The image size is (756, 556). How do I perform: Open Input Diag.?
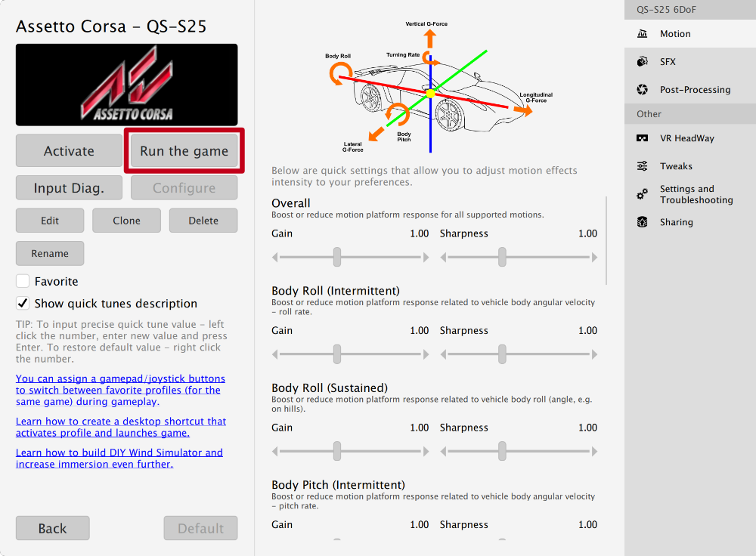(69, 187)
